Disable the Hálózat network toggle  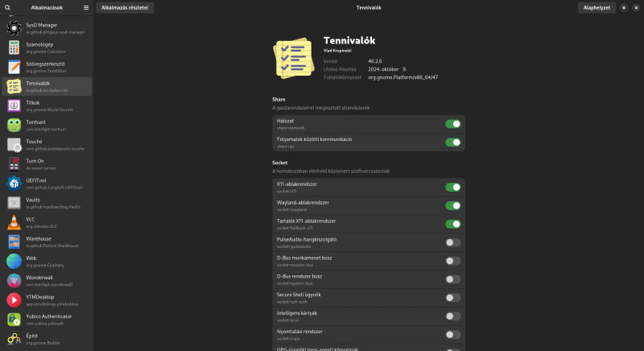pos(452,124)
